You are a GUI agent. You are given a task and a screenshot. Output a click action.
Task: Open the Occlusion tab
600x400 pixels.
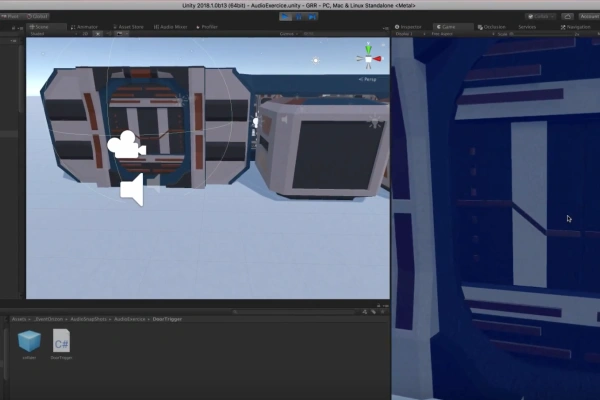(492, 27)
